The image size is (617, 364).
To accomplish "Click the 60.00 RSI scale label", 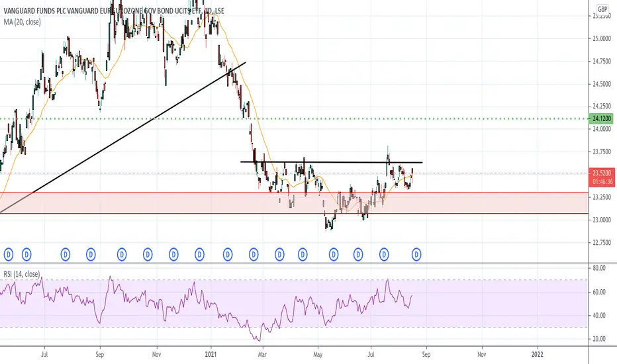I will (599, 292).
